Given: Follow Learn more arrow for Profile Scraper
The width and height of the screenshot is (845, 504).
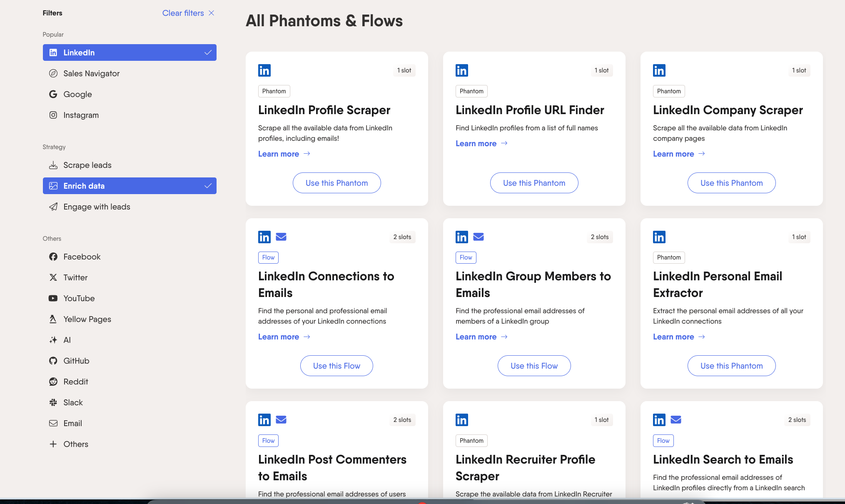Looking at the screenshot, I should [x=307, y=154].
